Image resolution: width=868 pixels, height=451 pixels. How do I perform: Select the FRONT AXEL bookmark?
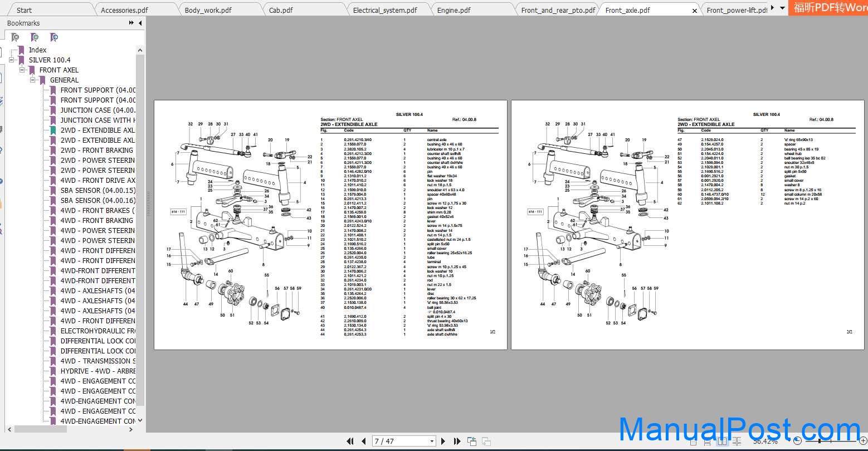(x=59, y=70)
